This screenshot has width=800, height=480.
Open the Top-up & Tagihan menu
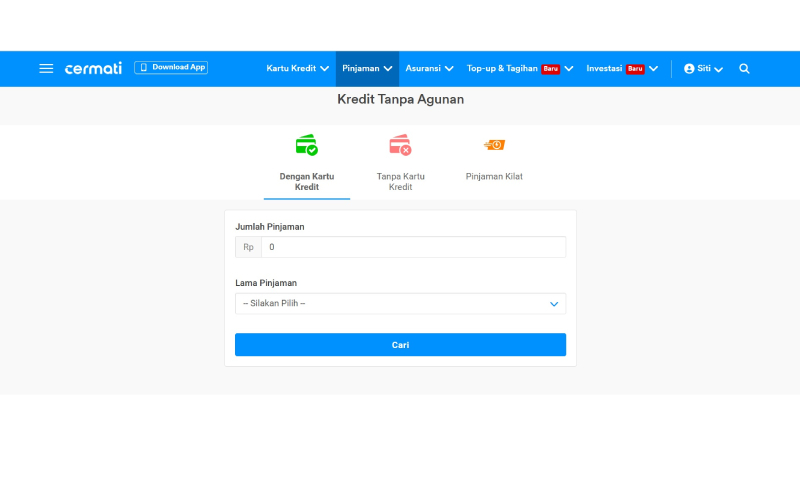click(x=519, y=68)
